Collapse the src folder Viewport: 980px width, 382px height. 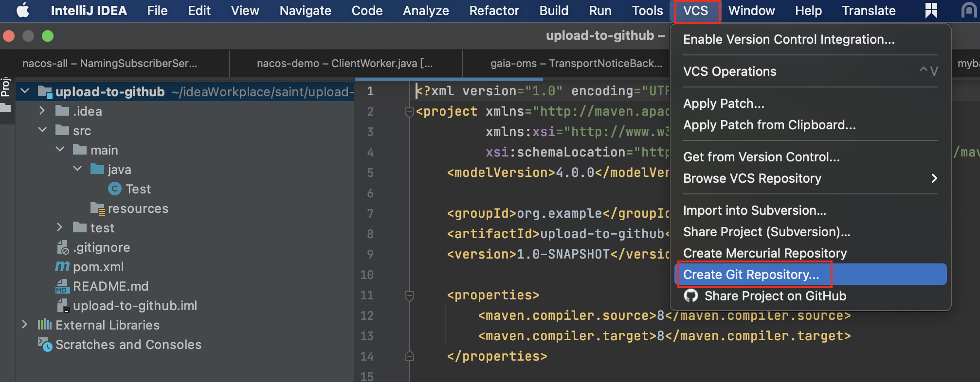(42, 130)
